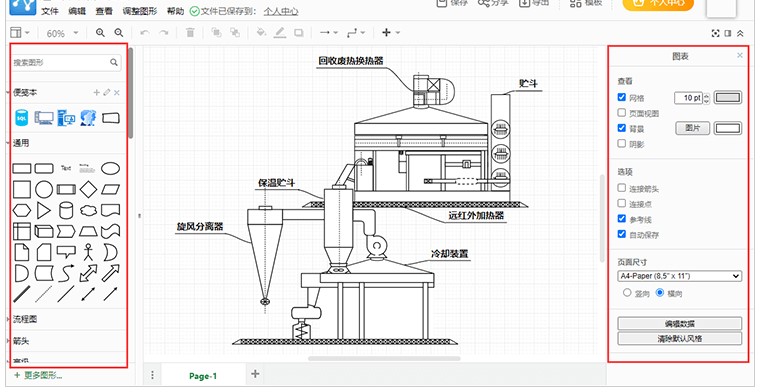
Task: Open the 调整图形 arrange menu
Action: (x=139, y=11)
